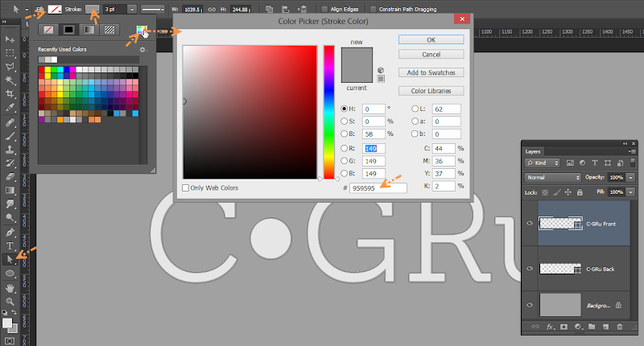
Task: Click the link width and height icon
Action: click(212, 9)
